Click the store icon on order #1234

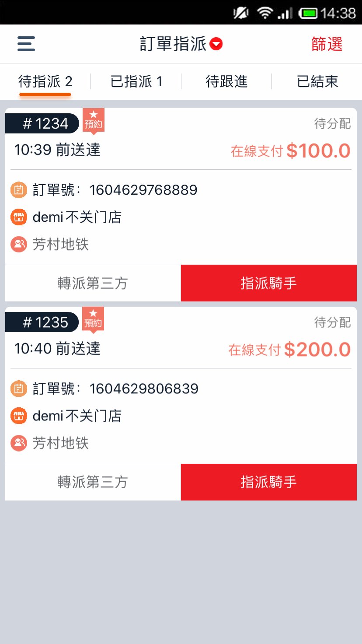pyautogui.click(x=19, y=217)
